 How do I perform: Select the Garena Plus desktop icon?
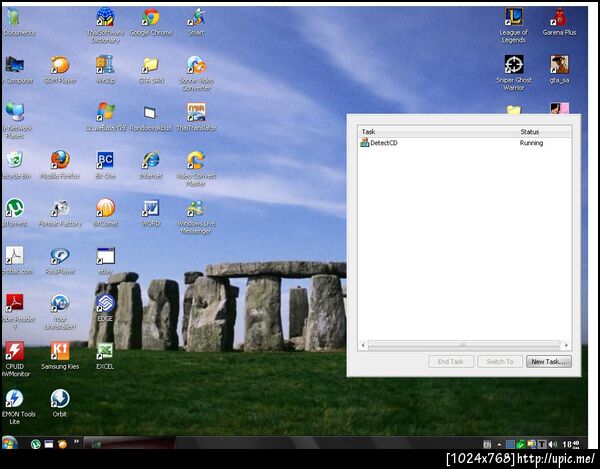point(559,22)
